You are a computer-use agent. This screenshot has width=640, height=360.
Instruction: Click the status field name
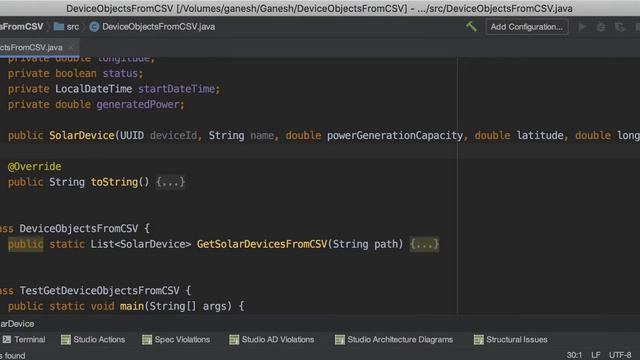pos(120,73)
